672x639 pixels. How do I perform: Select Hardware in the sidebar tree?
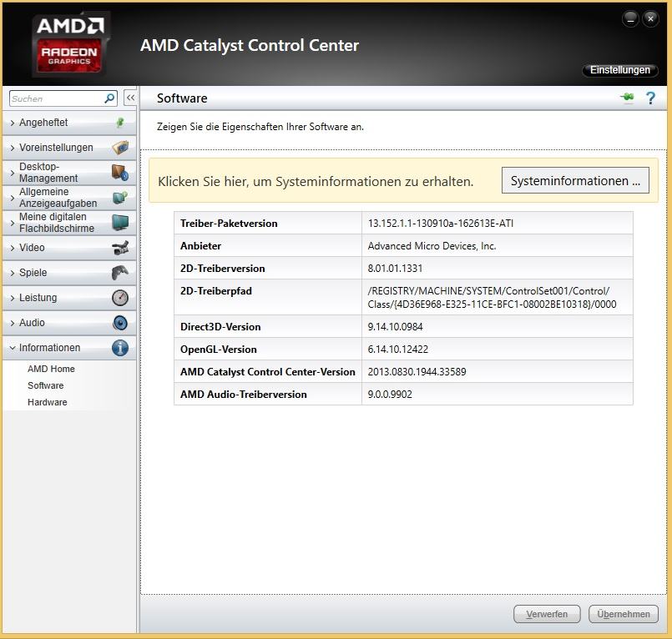tap(47, 402)
